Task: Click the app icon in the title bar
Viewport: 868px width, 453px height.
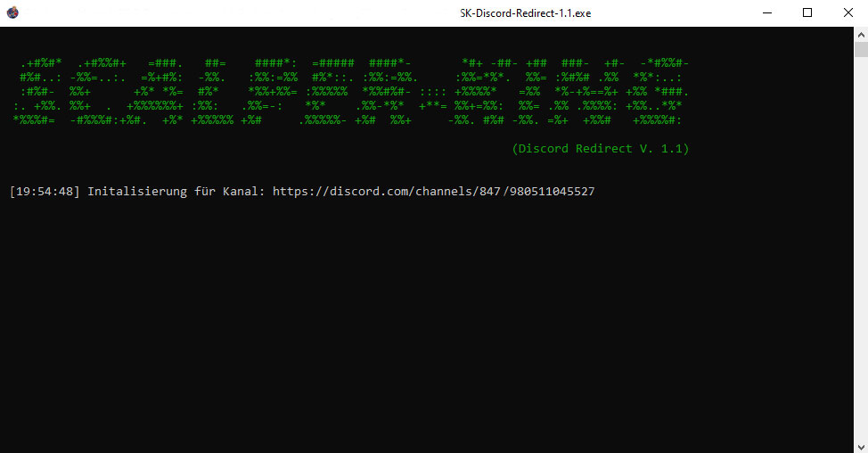Action: pos(12,12)
